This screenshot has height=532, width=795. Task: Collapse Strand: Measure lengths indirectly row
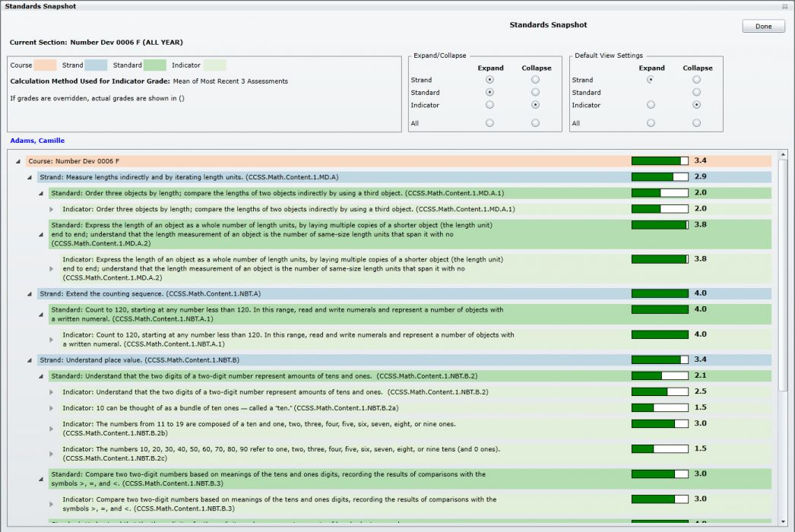pos(30,178)
